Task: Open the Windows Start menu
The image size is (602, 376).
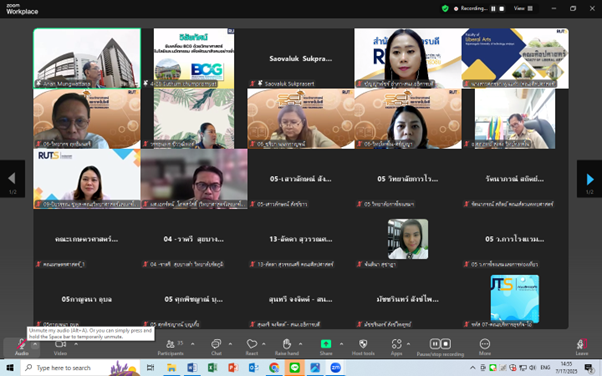Action: (10, 368)
